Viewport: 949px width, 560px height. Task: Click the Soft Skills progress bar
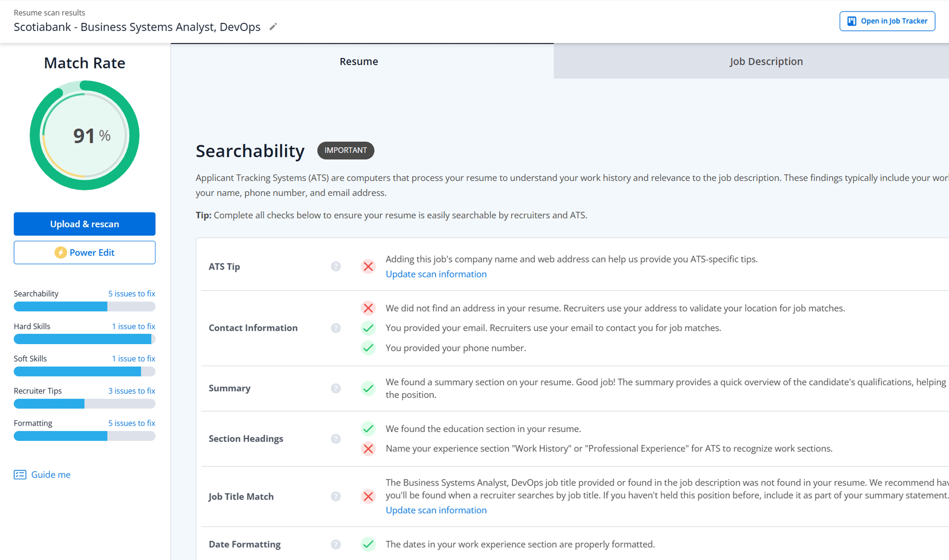pos(85,371)
